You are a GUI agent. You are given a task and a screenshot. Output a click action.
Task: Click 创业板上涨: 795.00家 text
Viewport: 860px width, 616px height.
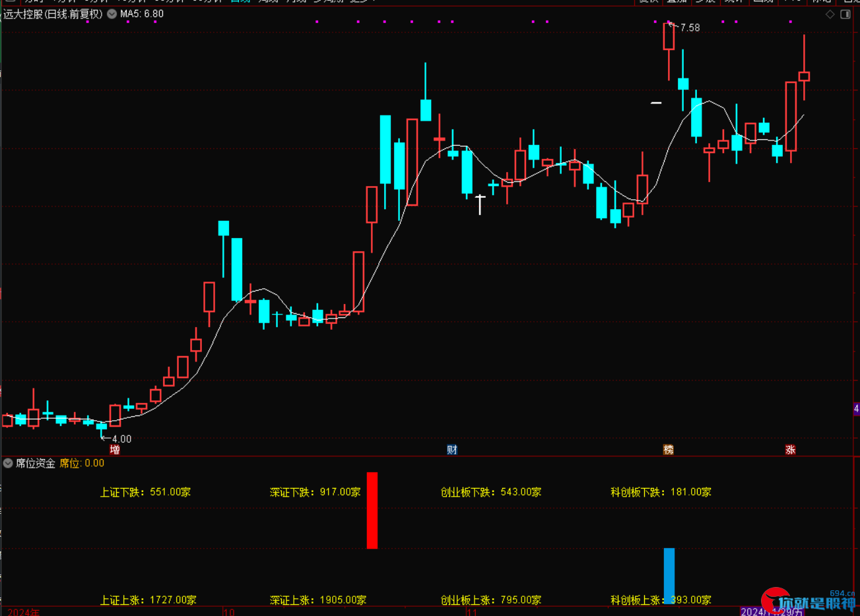pos(491,600)
